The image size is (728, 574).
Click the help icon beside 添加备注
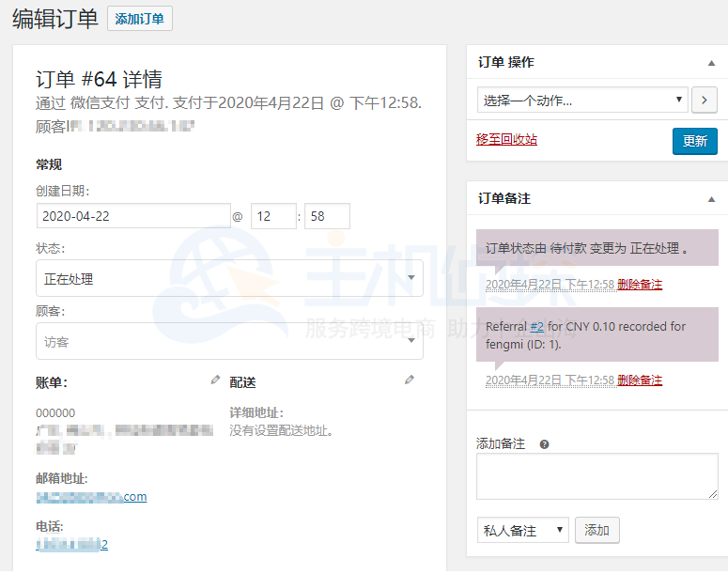click(544, 444)
